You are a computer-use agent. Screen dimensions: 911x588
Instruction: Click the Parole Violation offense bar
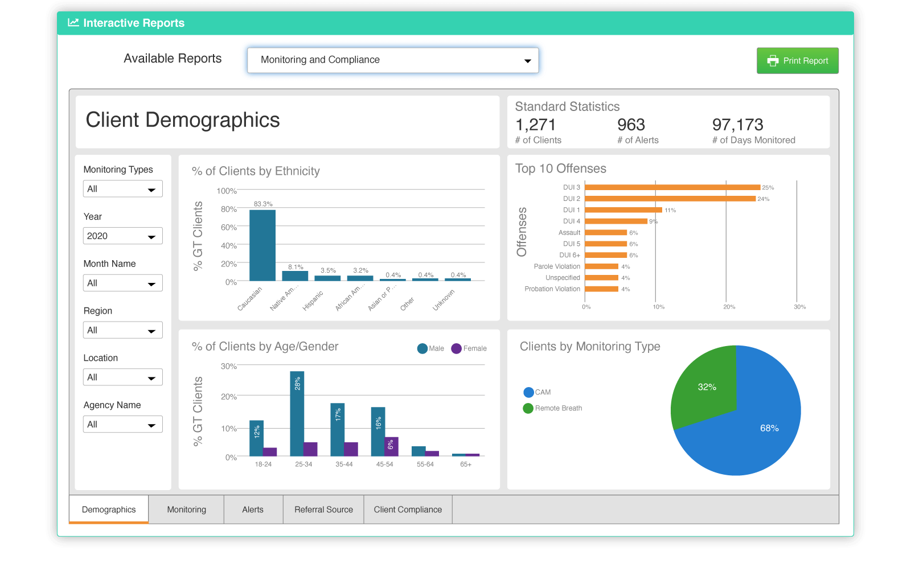click(x=602, y=266)
